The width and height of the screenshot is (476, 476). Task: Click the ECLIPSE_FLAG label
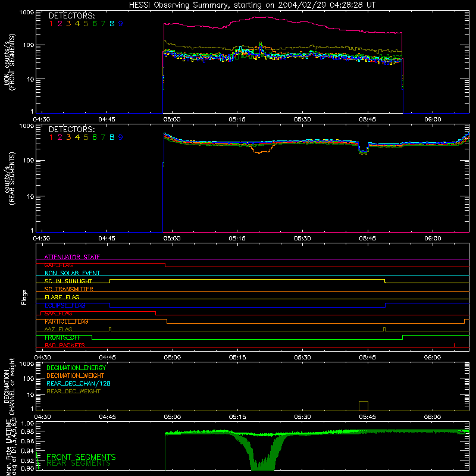[65, 305]
